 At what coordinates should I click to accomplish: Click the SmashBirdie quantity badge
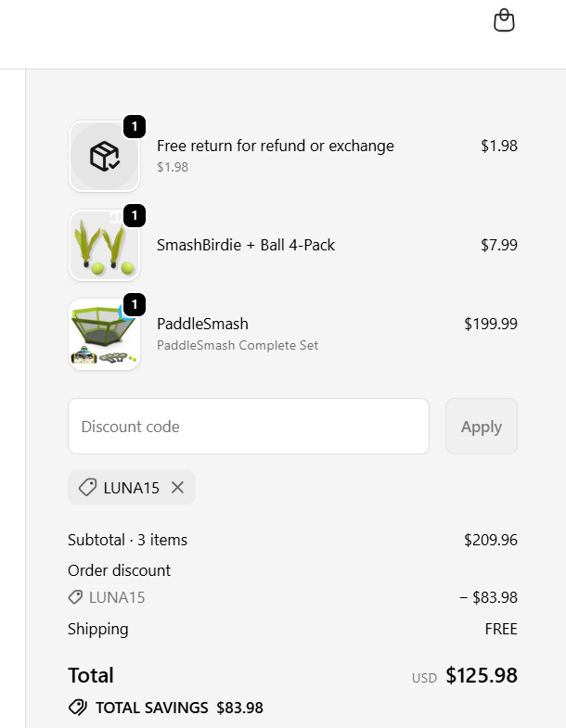point(134,216)
